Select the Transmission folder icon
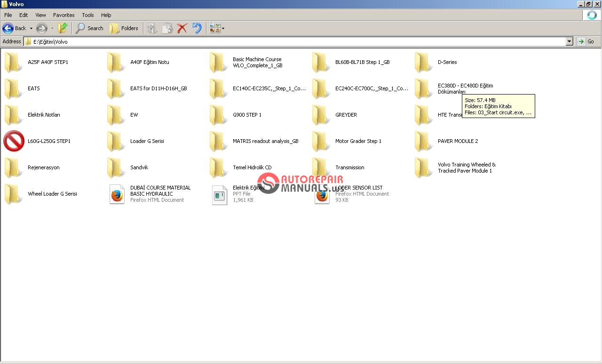602x364 pixels. coord(321,167)
